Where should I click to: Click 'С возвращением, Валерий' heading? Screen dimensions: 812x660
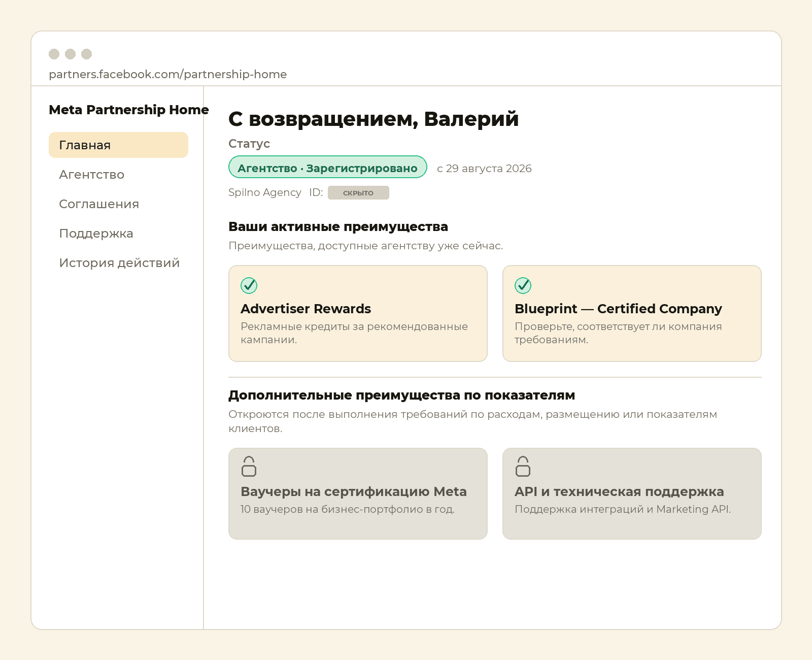click(x=374, y=119)
